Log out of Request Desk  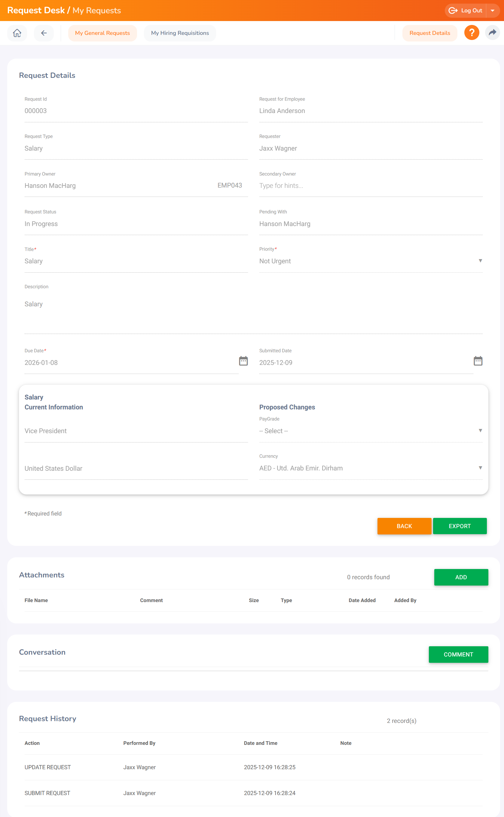coord(466,11)
